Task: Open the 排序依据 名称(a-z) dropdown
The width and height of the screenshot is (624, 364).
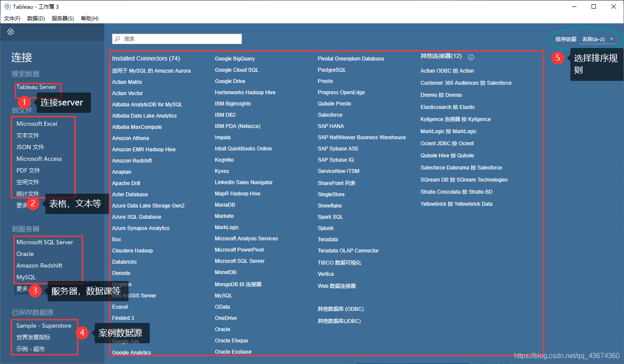Action: 598,39
